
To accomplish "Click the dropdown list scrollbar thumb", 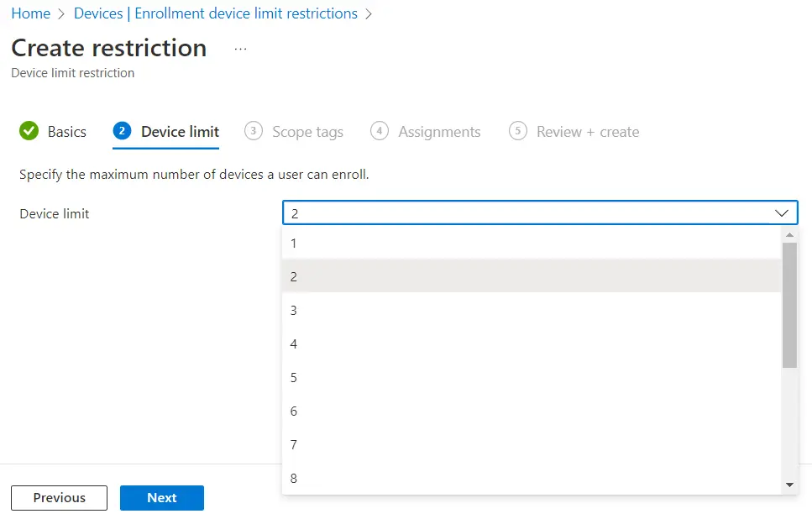I will click(789, 304).
